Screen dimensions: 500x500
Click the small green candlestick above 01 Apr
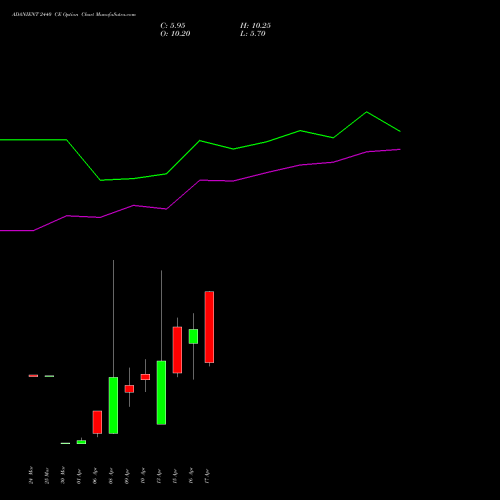click(81, 442)
